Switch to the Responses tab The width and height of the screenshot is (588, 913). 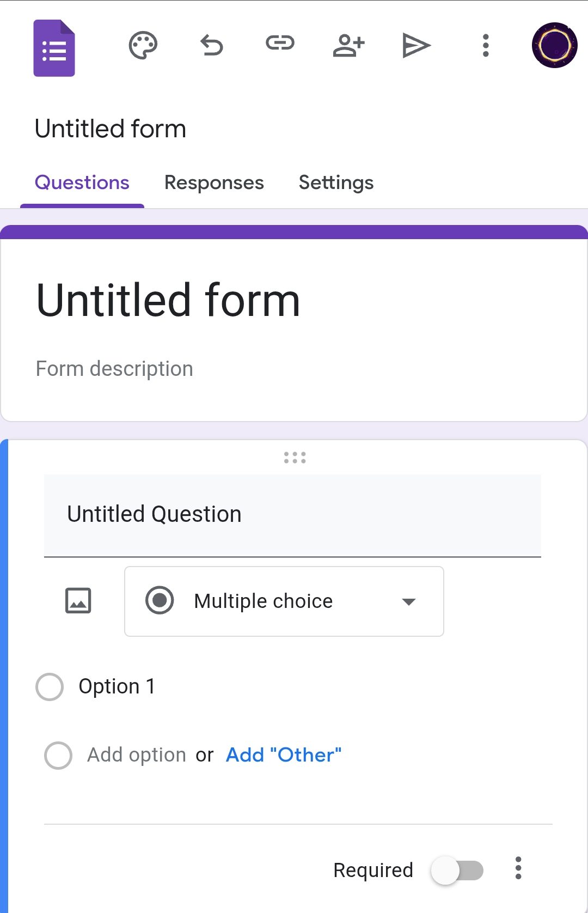point(214,182)
